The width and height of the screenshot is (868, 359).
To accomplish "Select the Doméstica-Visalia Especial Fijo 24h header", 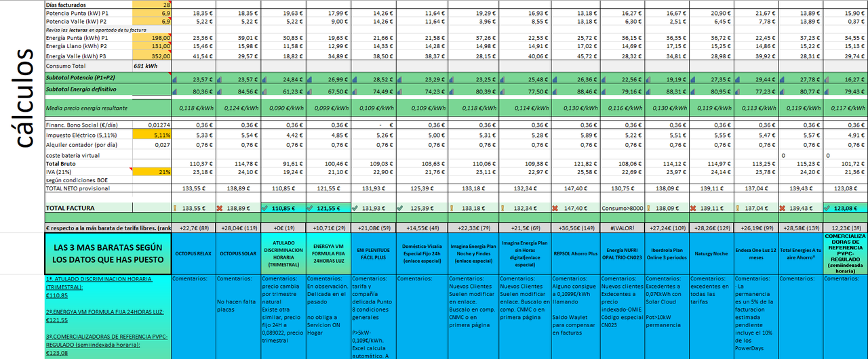I will tap(422, 254).
